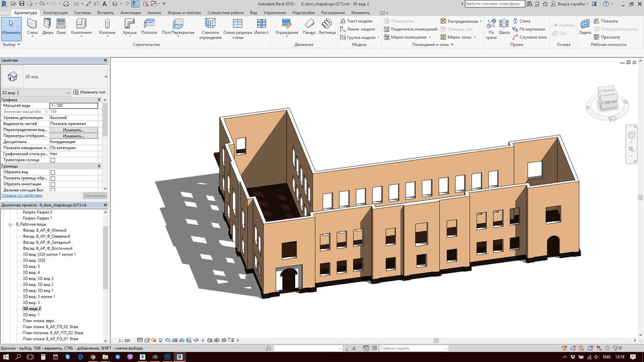This screenshot has height=362, width=644.
Task: Switch to the Вставить ribbon tab
Action: pos(106,12)
